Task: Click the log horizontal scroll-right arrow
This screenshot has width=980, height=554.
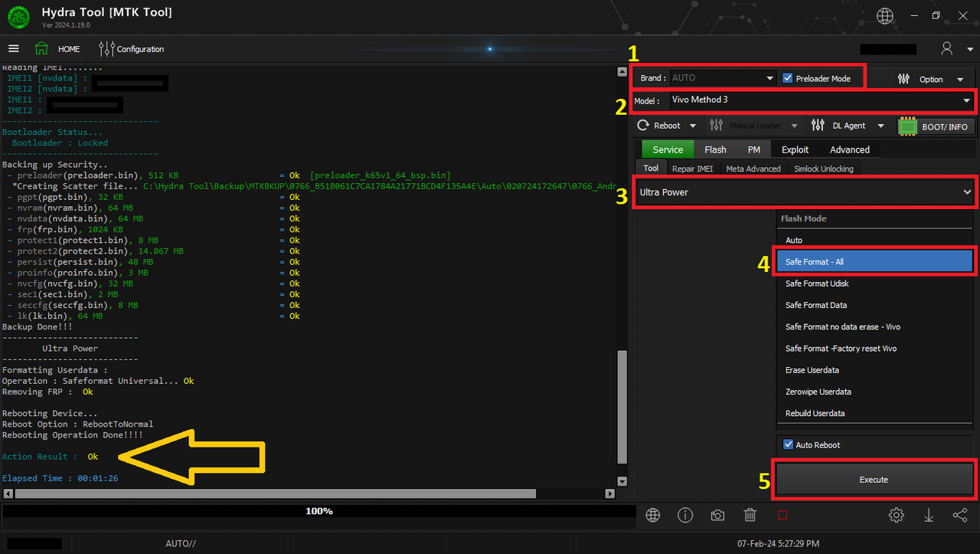Action: pos(610,493)
